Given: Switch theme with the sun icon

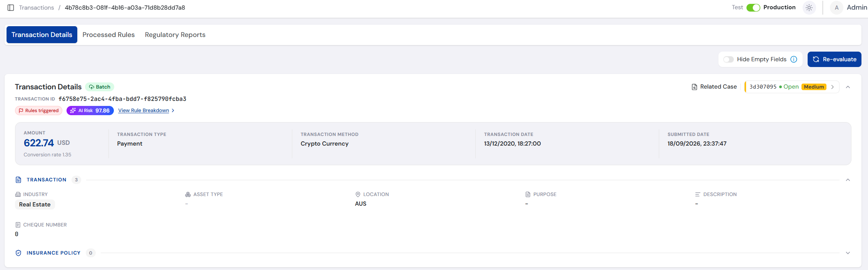Looking at the screenshot, I should point(809,8).
